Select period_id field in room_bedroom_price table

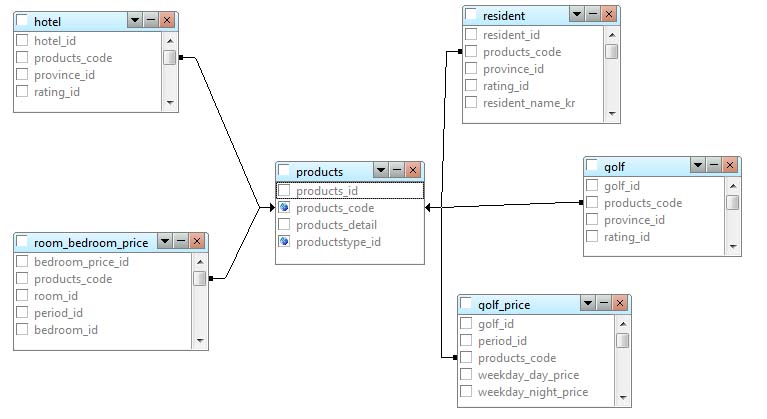(58, 313)
